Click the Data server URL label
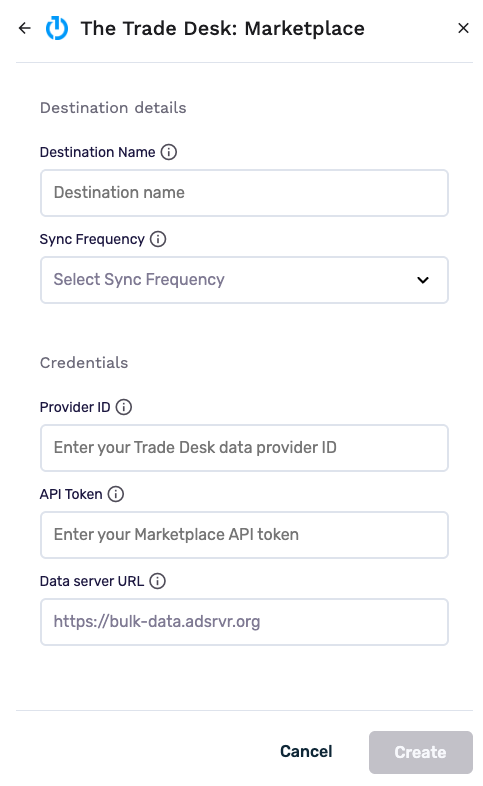The width and height of the screenshot is (483, 786). click(x=92, y=581)
